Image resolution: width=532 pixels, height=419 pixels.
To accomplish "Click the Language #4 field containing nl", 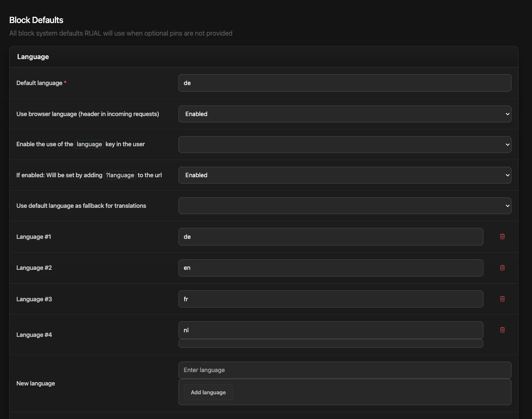I will tap(331, 330).
